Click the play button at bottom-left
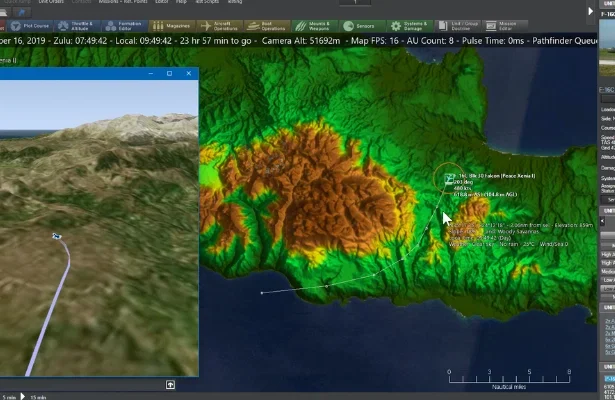Viewport: 615px width, 400px height. [x=23, y=396]
